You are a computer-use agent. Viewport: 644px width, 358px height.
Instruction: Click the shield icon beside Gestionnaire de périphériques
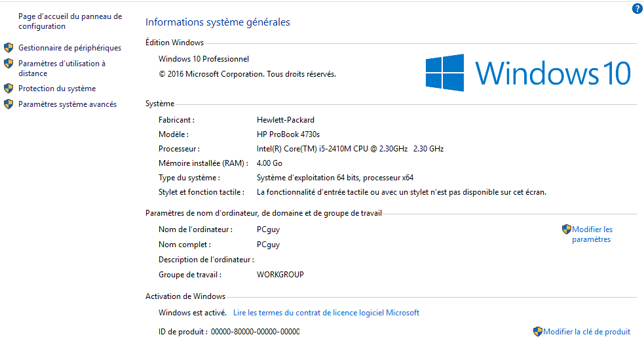(9, 48)
